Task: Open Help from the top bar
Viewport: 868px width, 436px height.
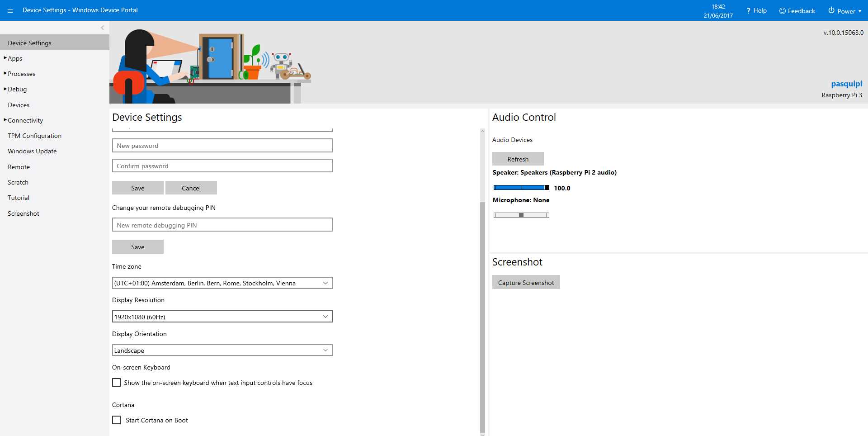Action: [756, 11]
